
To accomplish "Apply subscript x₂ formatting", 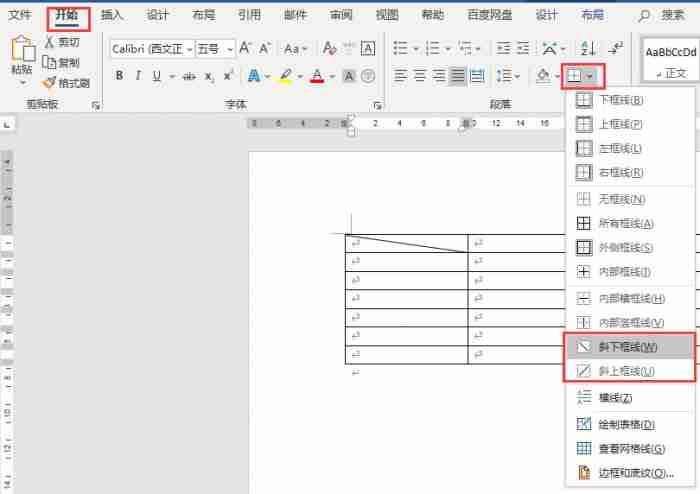I will pos(209,77).
